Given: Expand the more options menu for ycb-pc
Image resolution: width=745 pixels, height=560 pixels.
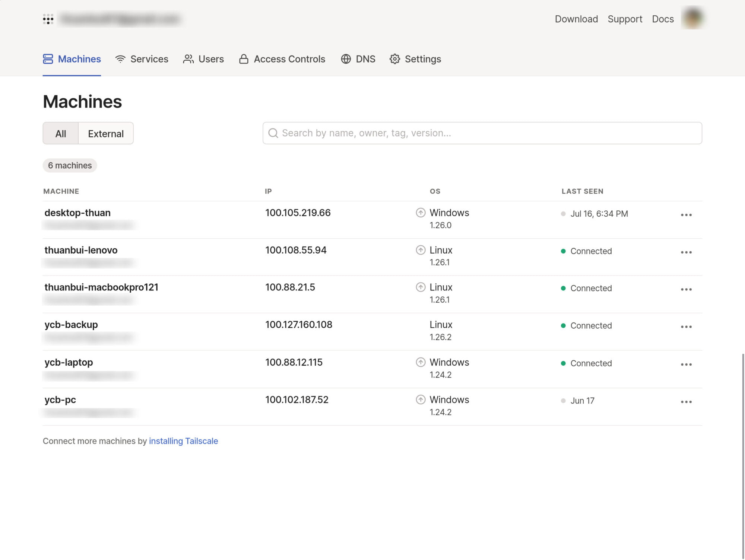Looking at the screenshot, I should [686, 402].
